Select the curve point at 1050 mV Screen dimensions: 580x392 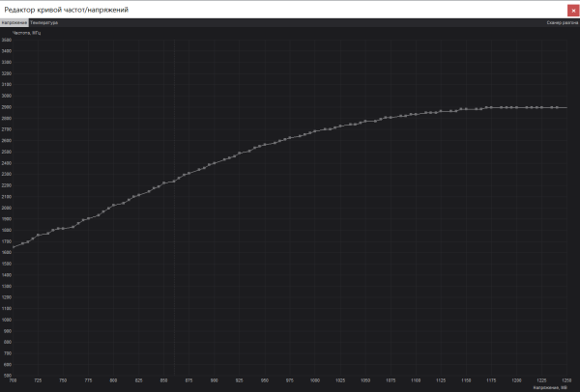tap(364, 122)
